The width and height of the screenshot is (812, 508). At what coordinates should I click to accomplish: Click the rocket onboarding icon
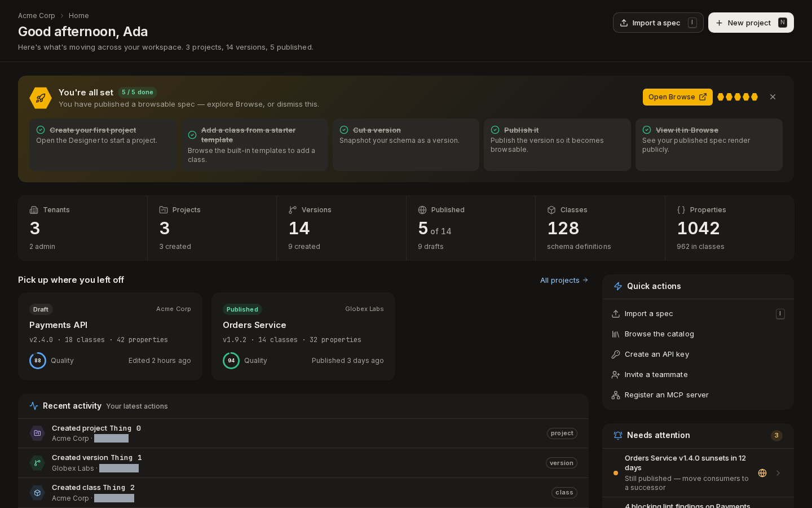pyautogui.click(x=41, y=98)
